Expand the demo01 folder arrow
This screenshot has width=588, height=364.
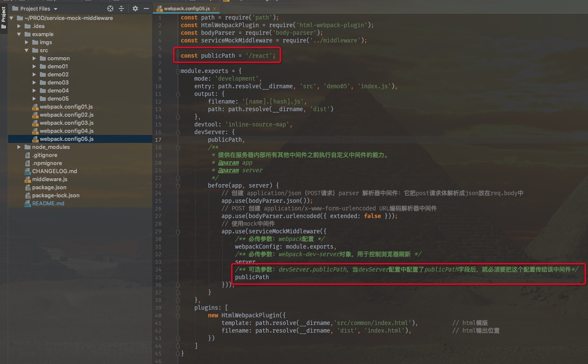(x=34, y=67)
